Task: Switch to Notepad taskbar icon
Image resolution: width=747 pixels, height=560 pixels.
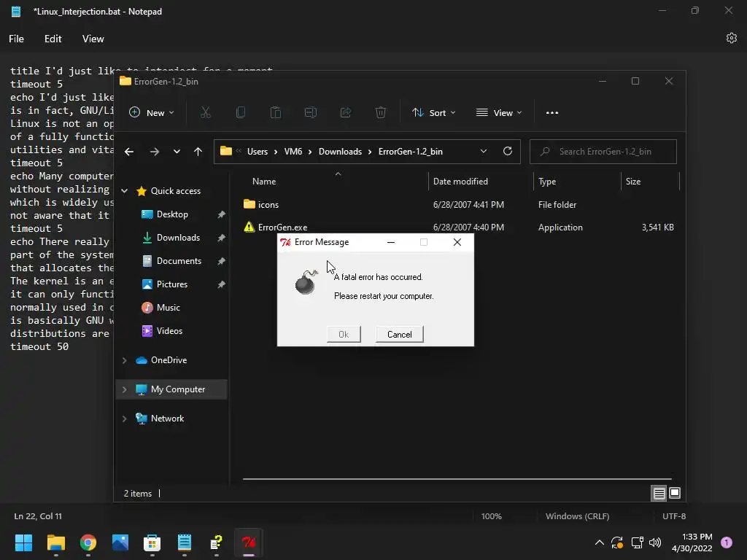Action: click(185, 542)
